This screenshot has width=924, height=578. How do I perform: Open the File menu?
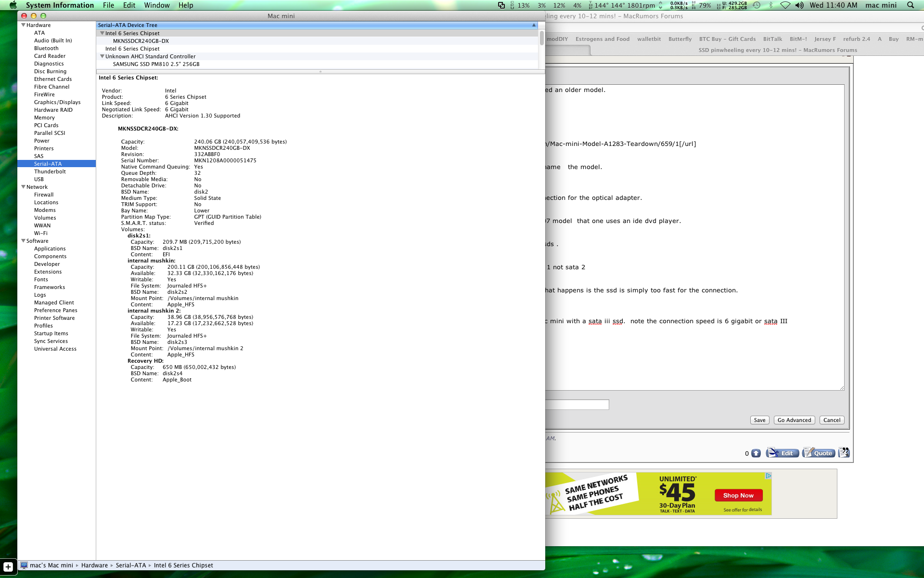click(108, 5)
